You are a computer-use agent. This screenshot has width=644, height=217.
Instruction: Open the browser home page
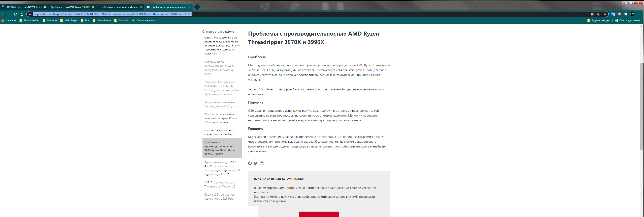click(22, 14)
